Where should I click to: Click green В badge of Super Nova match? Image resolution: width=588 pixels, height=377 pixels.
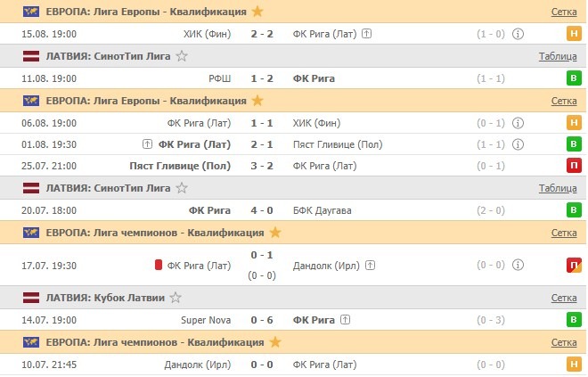(x=575, y=320)
